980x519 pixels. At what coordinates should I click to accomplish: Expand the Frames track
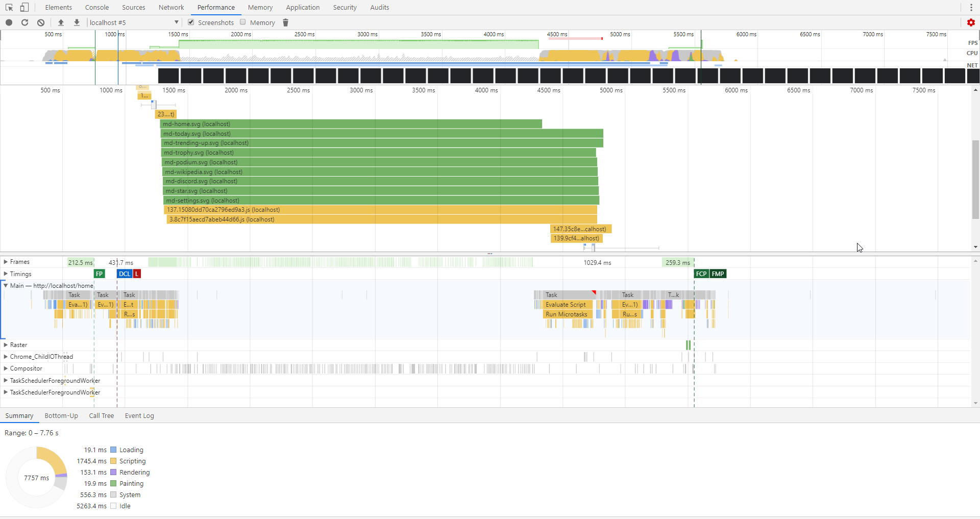6,262
